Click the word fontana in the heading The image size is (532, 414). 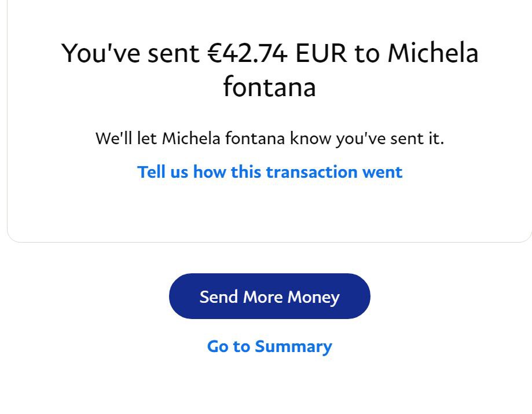tap(269, 87)
